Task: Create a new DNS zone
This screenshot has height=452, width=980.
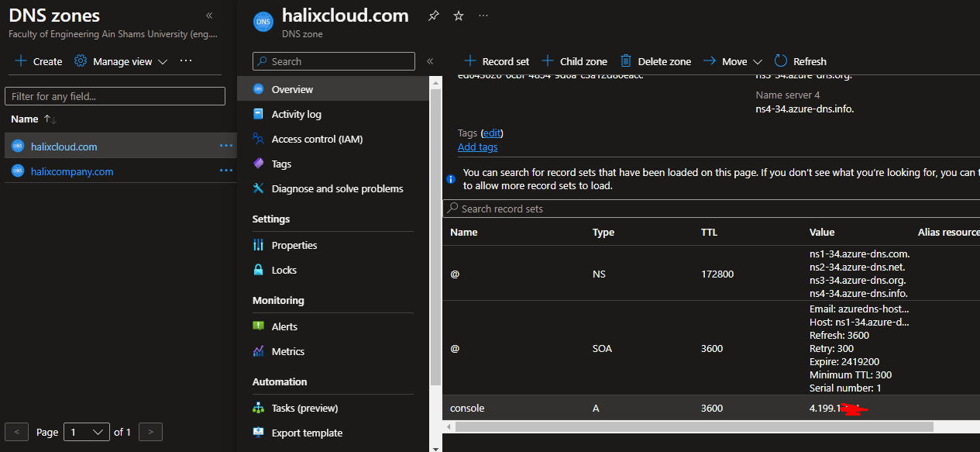Action: pyautogui.click(x=38, y=61)
